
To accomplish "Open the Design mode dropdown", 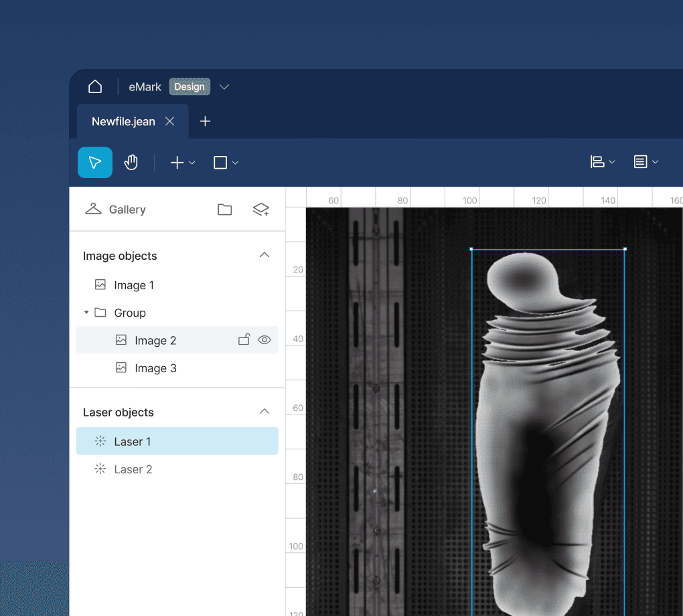I will click(x=224, y=86).
